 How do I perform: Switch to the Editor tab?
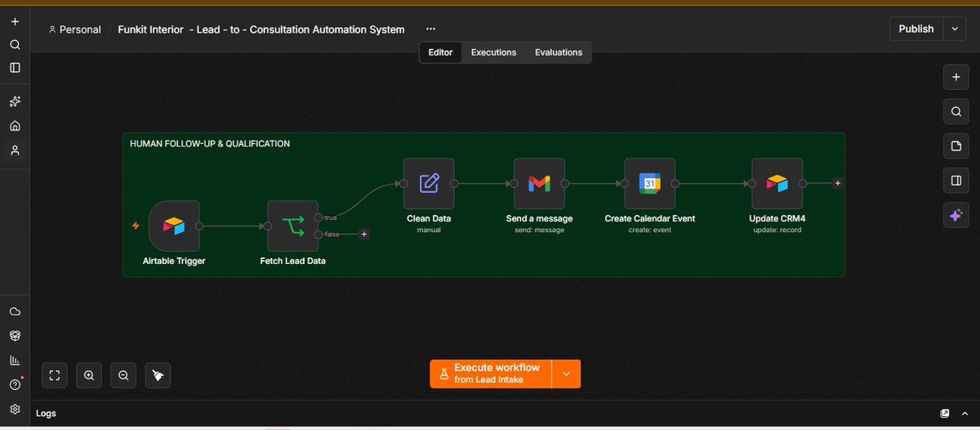pos(441,52)
